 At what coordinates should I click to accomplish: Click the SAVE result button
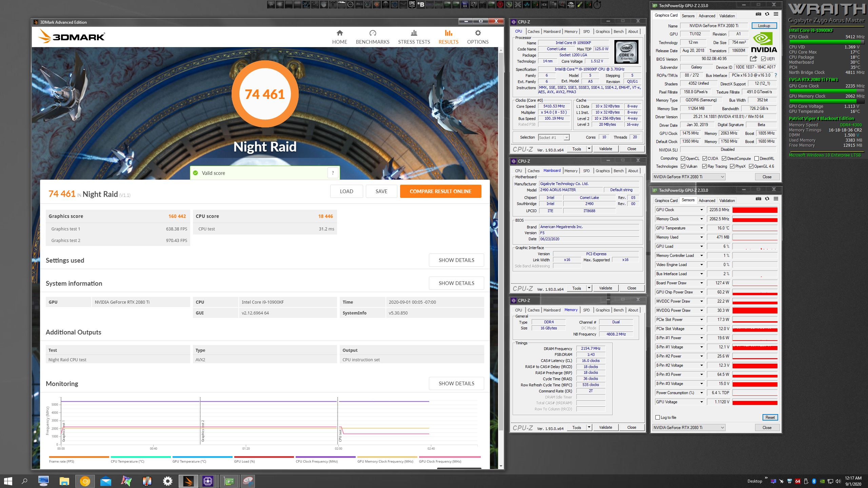click(x=381, y=191)
